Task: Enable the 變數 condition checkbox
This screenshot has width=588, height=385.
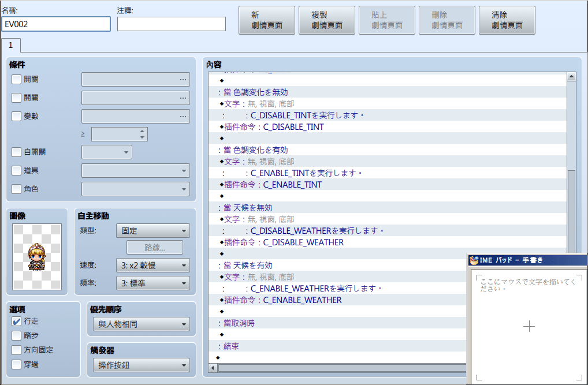Action: [17, 116]
